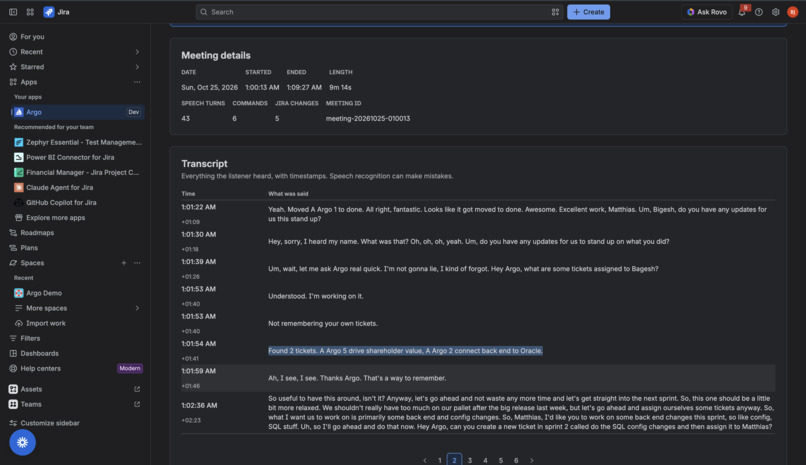Image resolution: width=806 pixels, height=465 pixels.
Task: Click the 'What was said' column header
Action: 288,194
